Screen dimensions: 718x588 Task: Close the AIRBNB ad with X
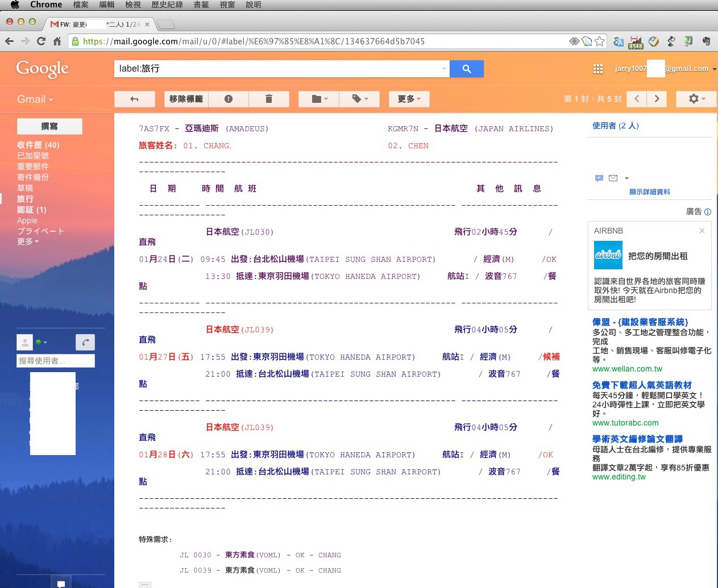pyautogui.click(x=702, y=231)
